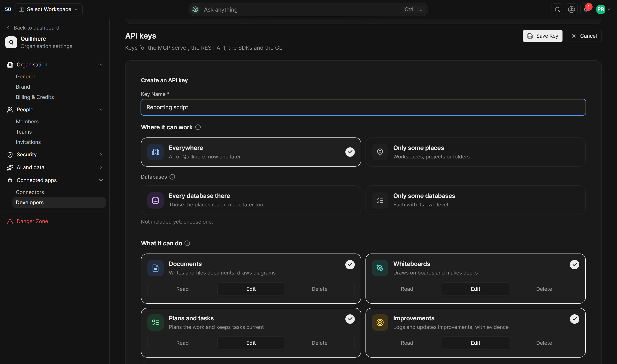Screen dimensions: 617x364
Task: Choose Every database there option
Action: (x=251, y=200)
